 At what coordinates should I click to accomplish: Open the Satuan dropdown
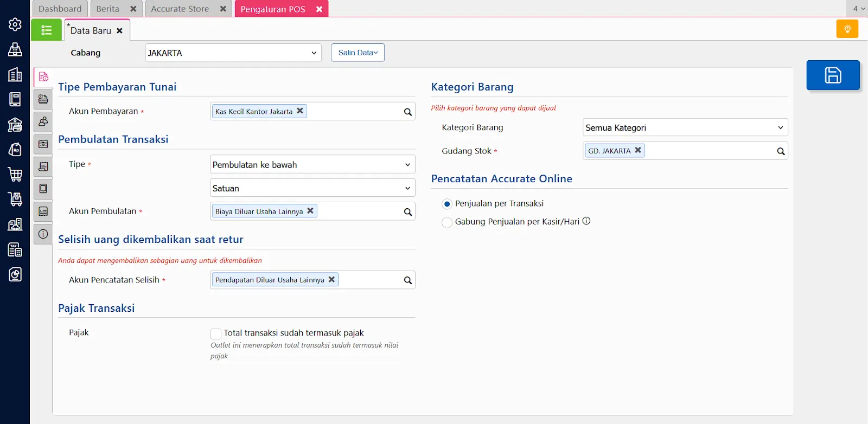312,188
